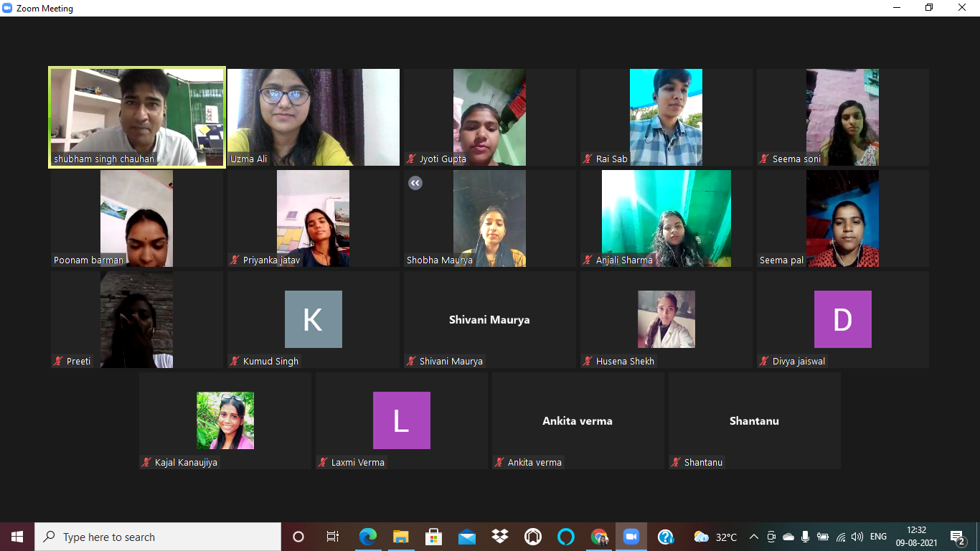The image size is (980, 551).
Task: Select Anjali Sharma's video tile
Action: coord(666,219)
